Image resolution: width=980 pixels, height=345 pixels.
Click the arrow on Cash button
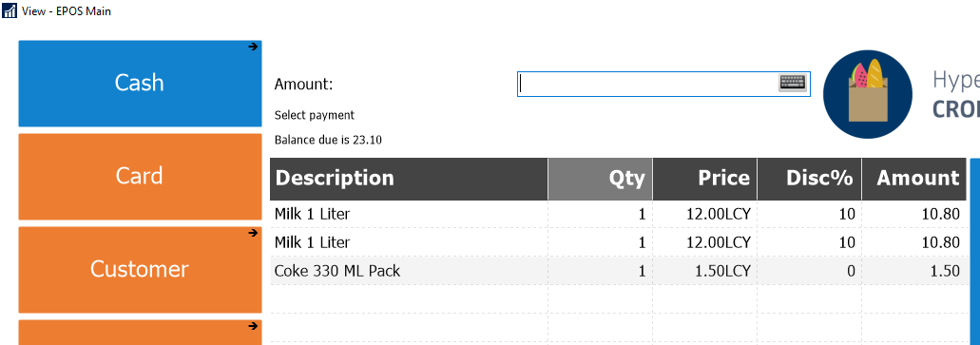[253, 47]
